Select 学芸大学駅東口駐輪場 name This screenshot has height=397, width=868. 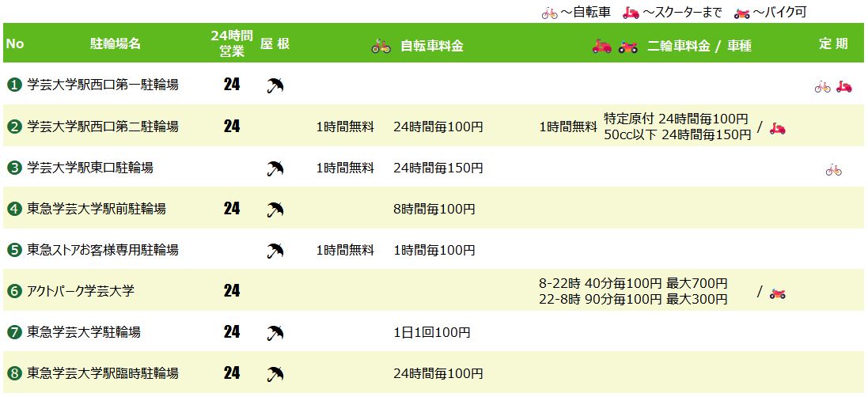tap(90, 168)
